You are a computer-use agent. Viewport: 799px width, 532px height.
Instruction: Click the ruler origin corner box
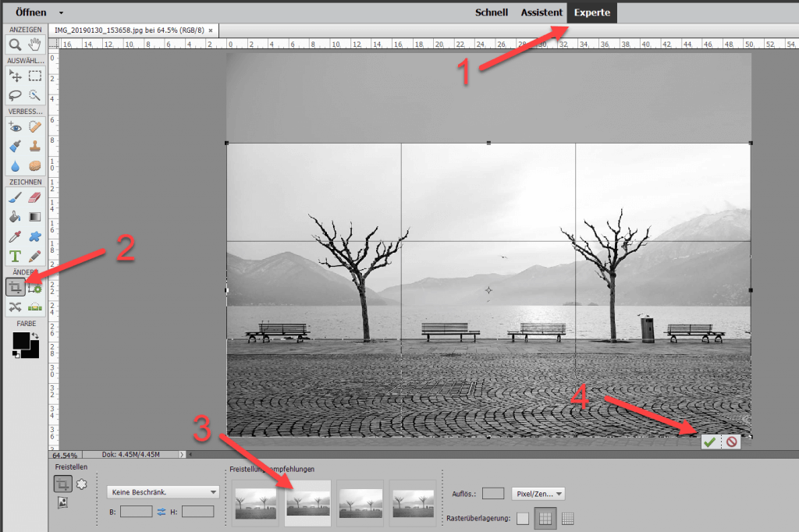(54, 44)
